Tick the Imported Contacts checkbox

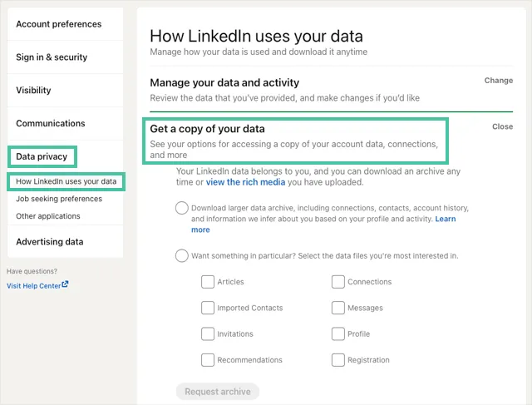click(208, 308)
